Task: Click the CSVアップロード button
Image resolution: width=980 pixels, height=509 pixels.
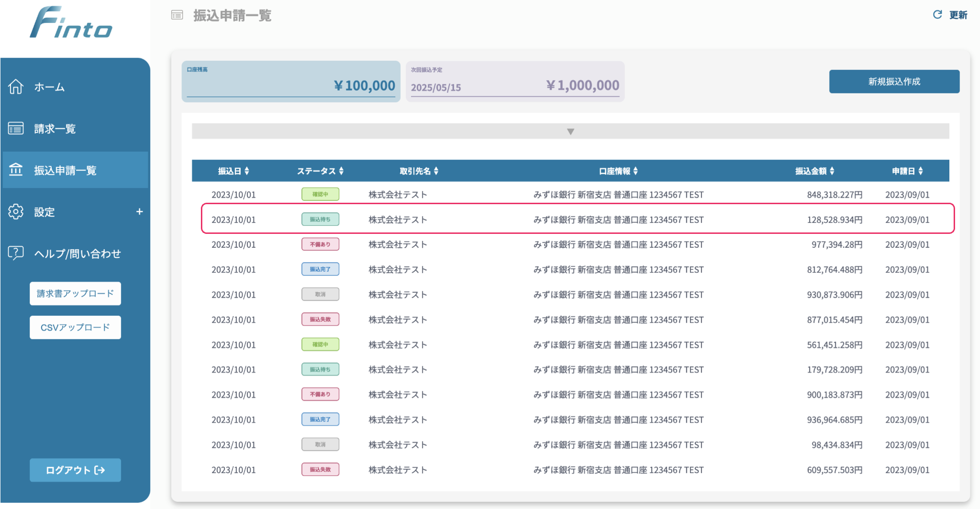Action: point(75,327)
